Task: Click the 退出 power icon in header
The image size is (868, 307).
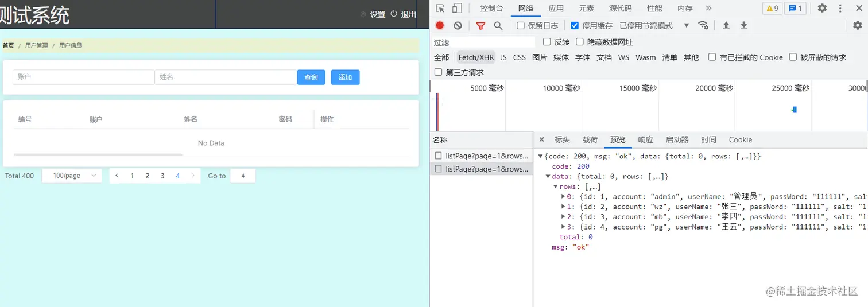Action: [394, 14]
